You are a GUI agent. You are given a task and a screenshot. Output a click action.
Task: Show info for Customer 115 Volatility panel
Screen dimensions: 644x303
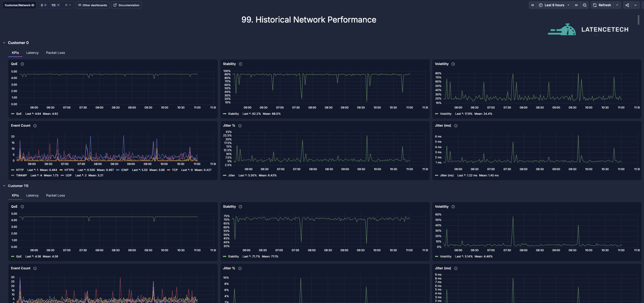(x=453, y=207)
